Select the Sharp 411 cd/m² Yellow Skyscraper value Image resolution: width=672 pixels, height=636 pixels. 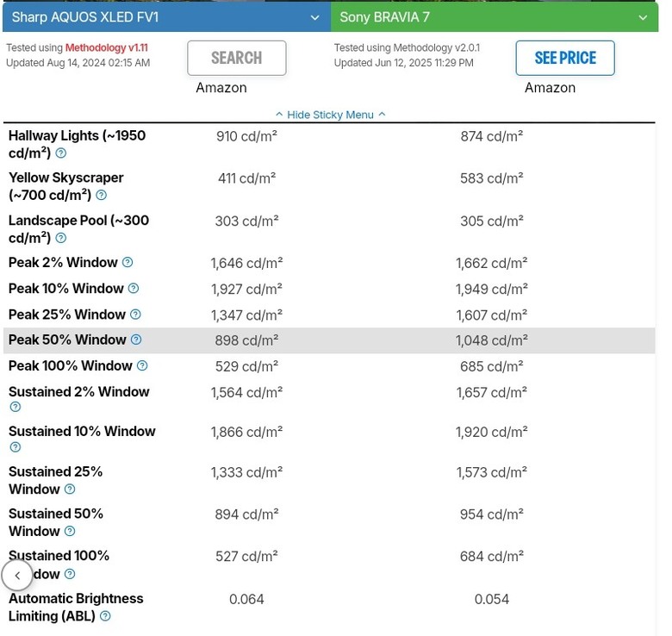tap(246, 178)
